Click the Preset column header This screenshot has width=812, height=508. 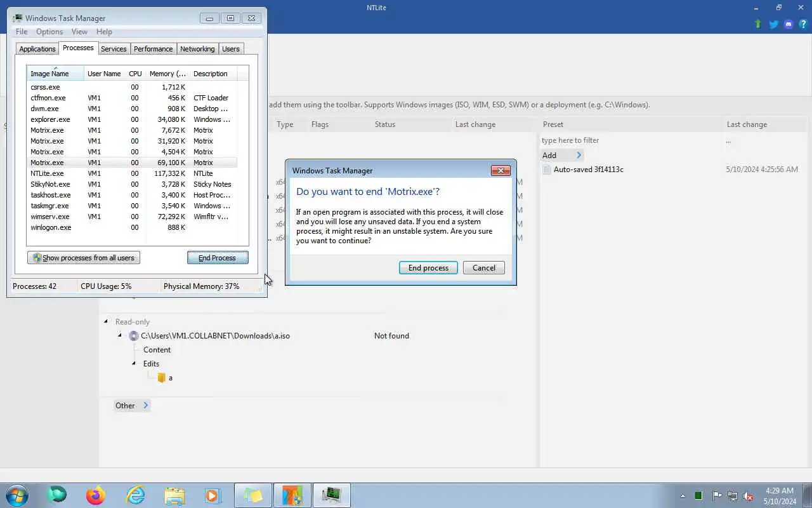coord(553,124)
